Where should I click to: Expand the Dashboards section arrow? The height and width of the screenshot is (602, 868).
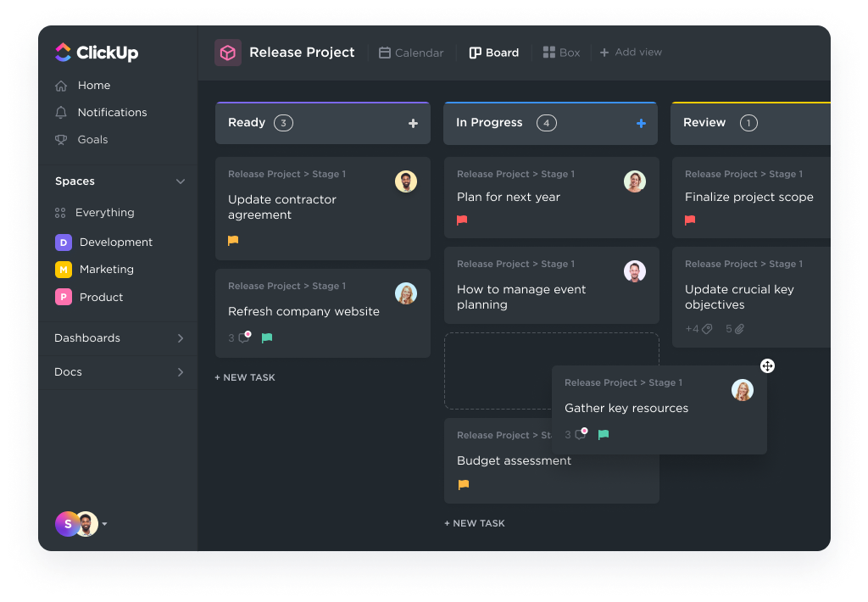(181, 338)
